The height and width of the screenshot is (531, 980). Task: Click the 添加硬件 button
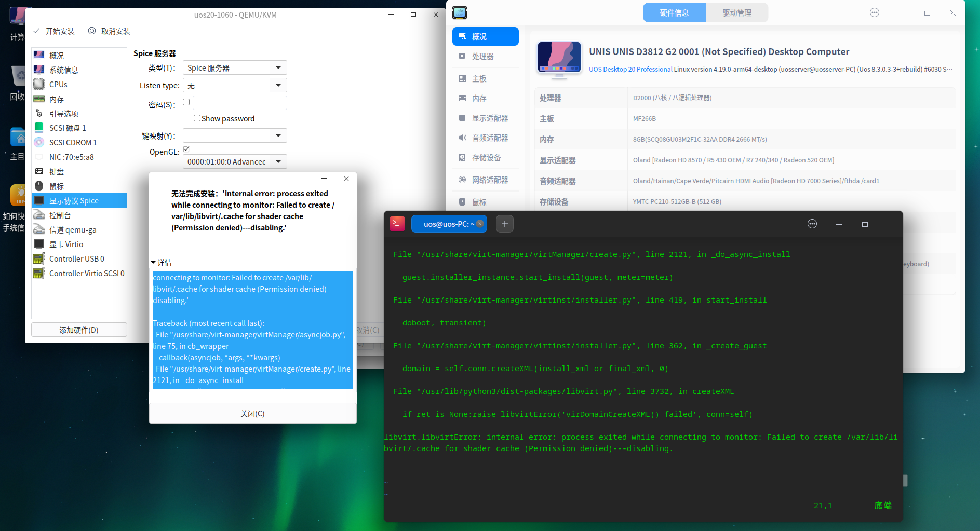(79, 330)
